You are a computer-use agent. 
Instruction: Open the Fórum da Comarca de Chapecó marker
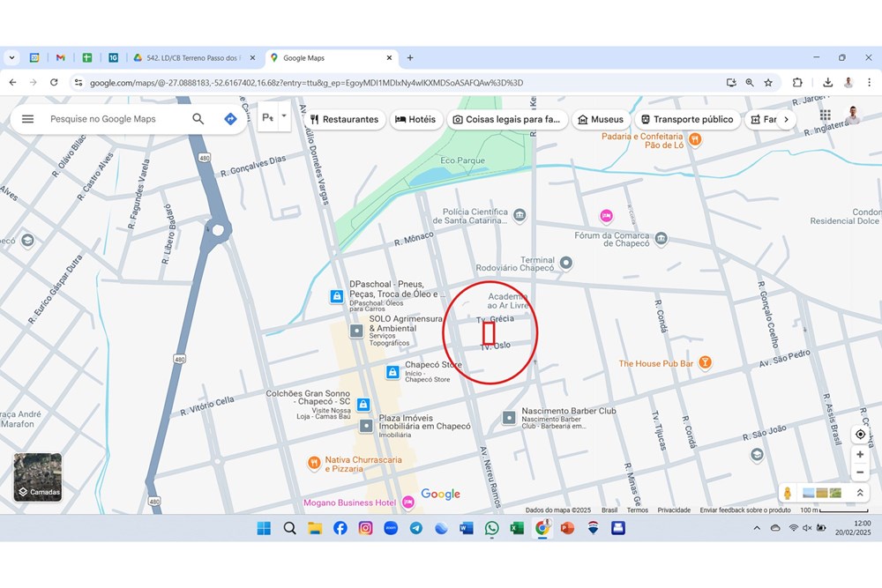(661, 239)
